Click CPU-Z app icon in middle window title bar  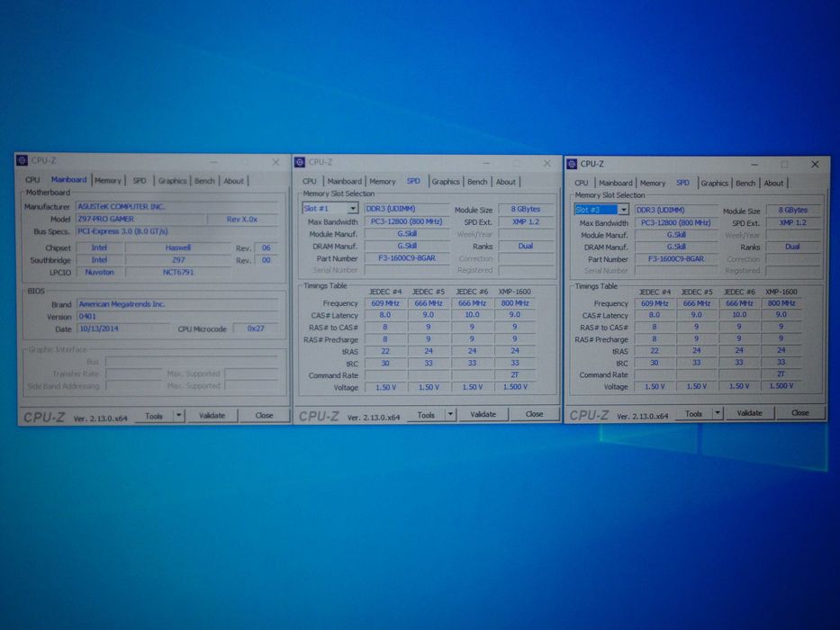300,162
